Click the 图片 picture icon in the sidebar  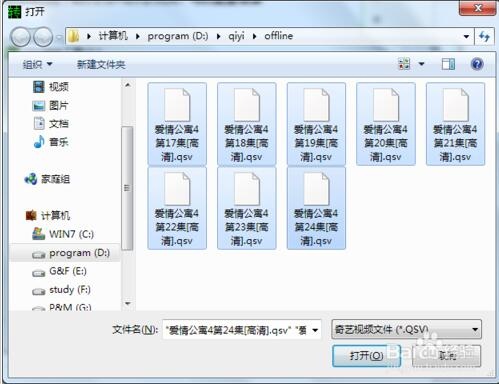pyautogui.click(x=39, y=106)
